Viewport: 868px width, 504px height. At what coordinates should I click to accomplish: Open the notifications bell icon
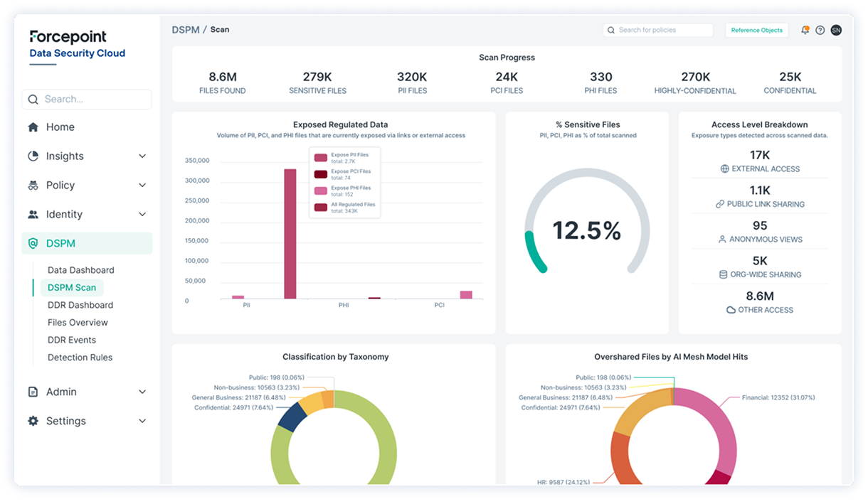805,30
